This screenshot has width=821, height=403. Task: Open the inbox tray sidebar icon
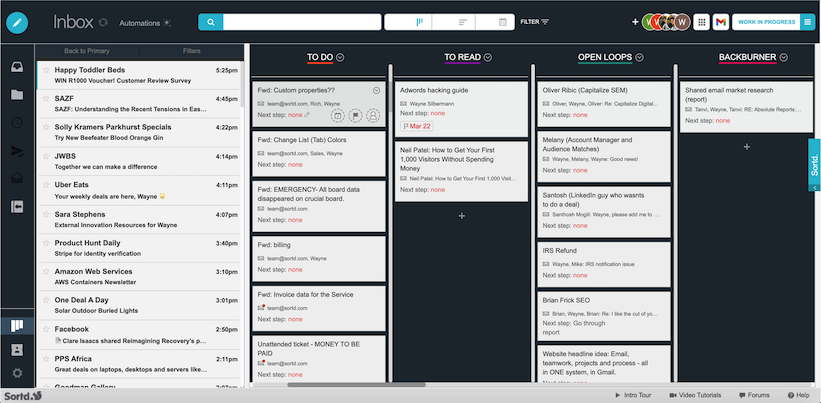(x=17, y=67)
